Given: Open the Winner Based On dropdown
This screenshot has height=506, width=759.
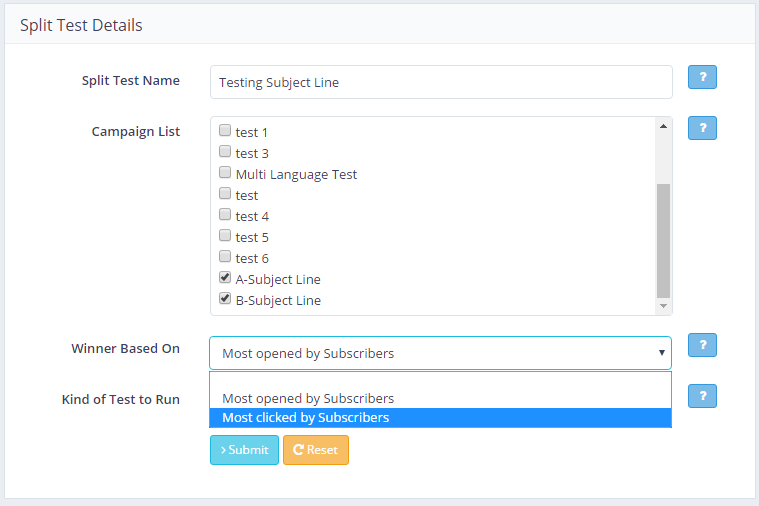Looking at the screenshot, I should click(440, 353).
